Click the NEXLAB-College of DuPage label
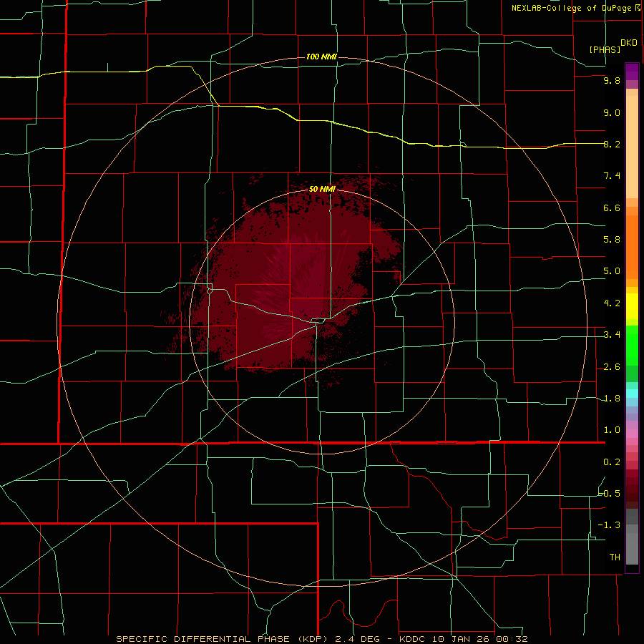This screenshot has height=644, width=644. 572,8
